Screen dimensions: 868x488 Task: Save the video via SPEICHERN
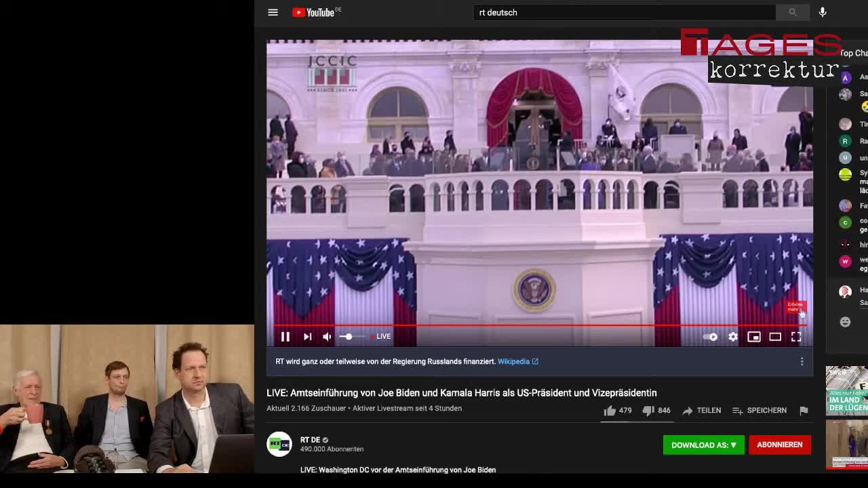point(759,410)
